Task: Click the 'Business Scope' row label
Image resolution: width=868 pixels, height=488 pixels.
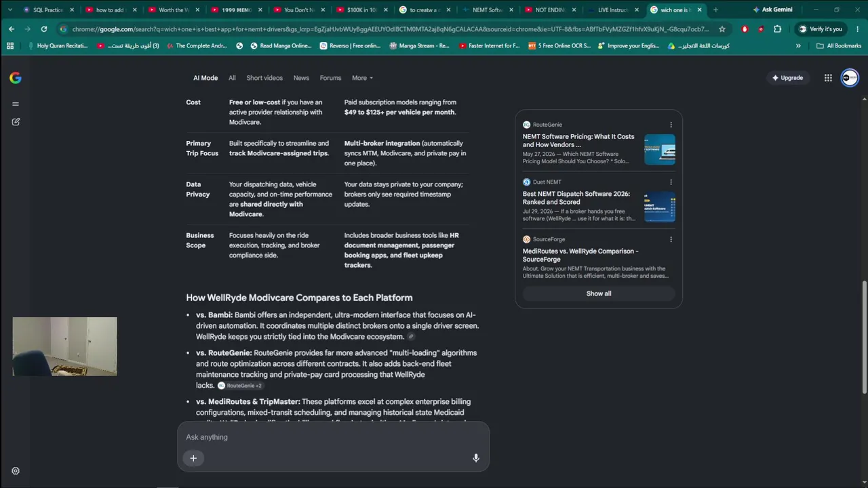Action: 199,240
